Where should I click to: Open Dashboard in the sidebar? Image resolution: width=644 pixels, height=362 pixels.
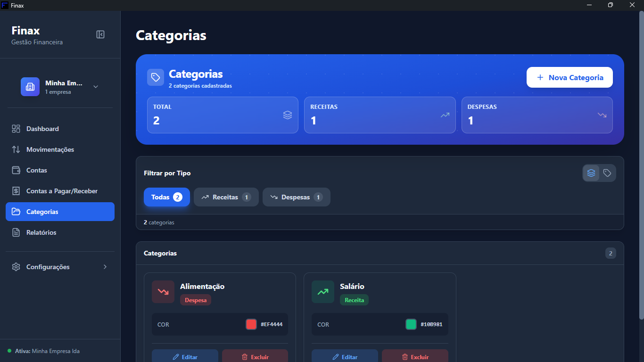point(60,129)
